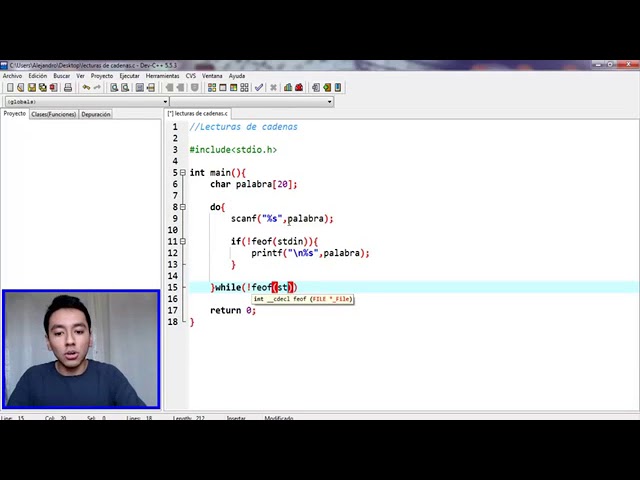The height and width of the screenshot is (480, 640).
Task: Print the source file
Action: point(68,87)
